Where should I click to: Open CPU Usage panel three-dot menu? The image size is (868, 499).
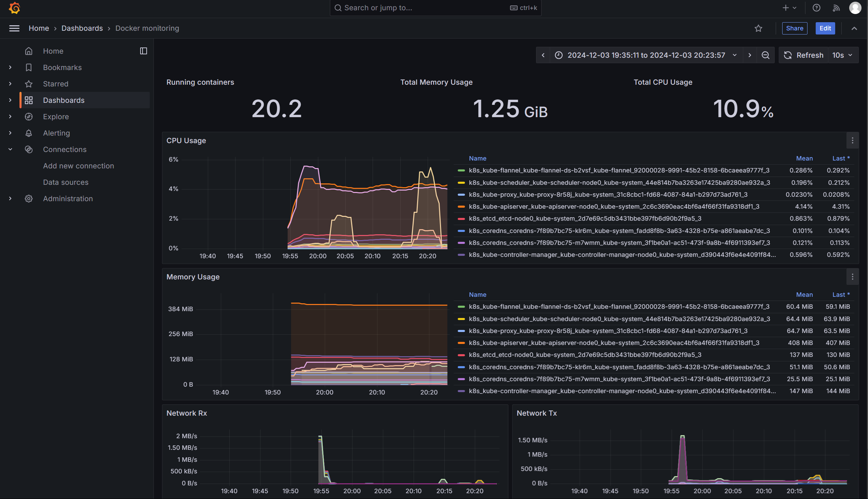coord(852,140)
